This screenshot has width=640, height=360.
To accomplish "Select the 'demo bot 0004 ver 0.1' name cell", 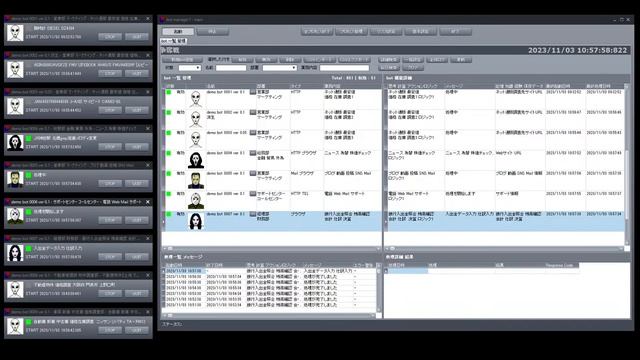I will click(x=226, y=153).
